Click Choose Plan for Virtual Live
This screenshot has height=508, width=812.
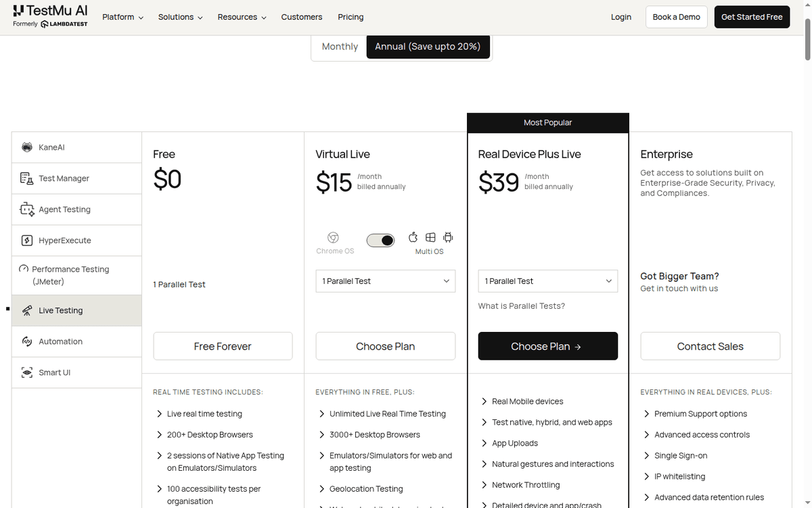386,346
